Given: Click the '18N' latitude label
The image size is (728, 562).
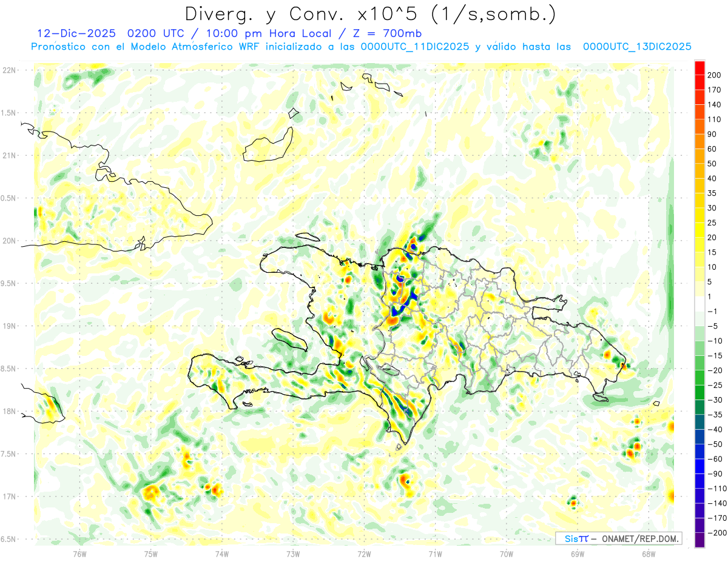Looking at the screenshot, I should 8,411.
